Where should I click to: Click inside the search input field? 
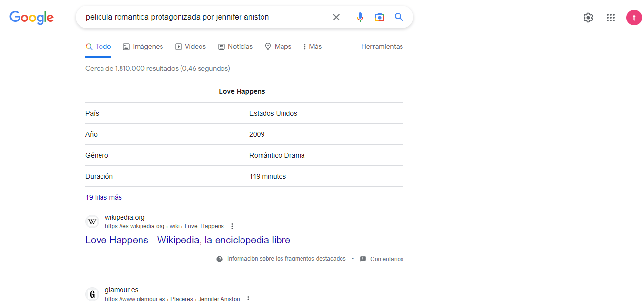(x=205, y=17)
